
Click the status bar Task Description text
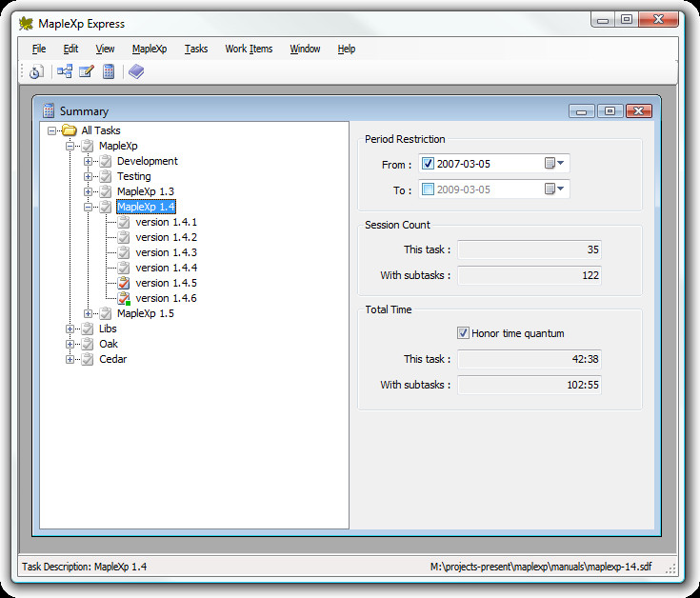(85, 567)
